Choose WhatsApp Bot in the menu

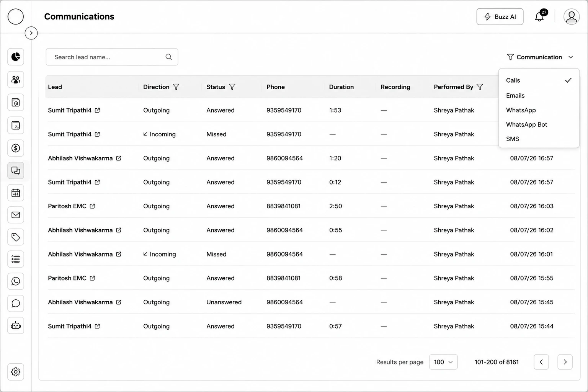539,124
